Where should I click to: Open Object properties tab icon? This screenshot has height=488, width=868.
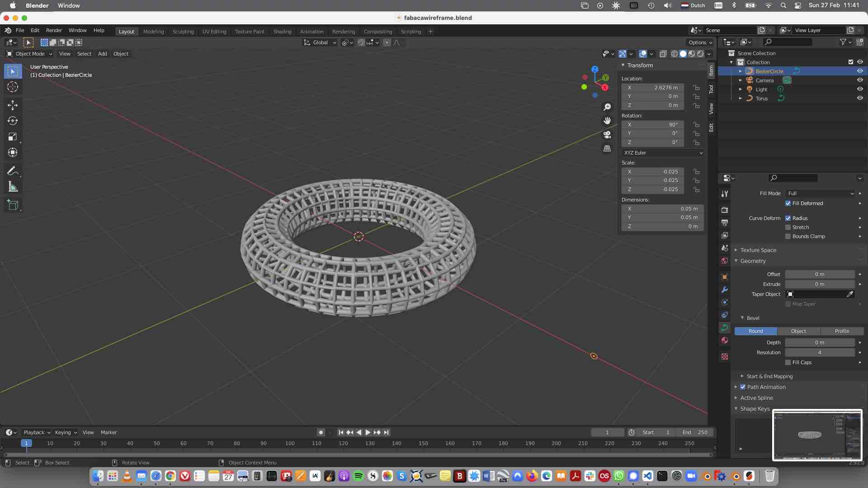pyautogui.click(x=725, y=277)
